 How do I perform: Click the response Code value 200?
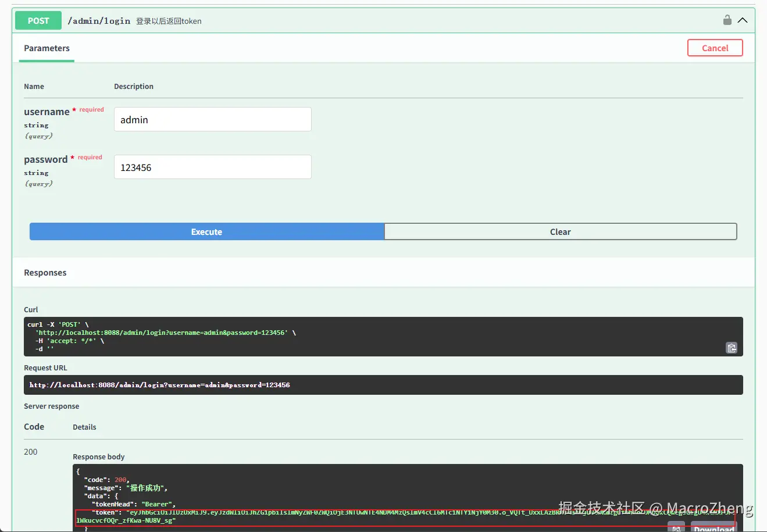point(30,452)
